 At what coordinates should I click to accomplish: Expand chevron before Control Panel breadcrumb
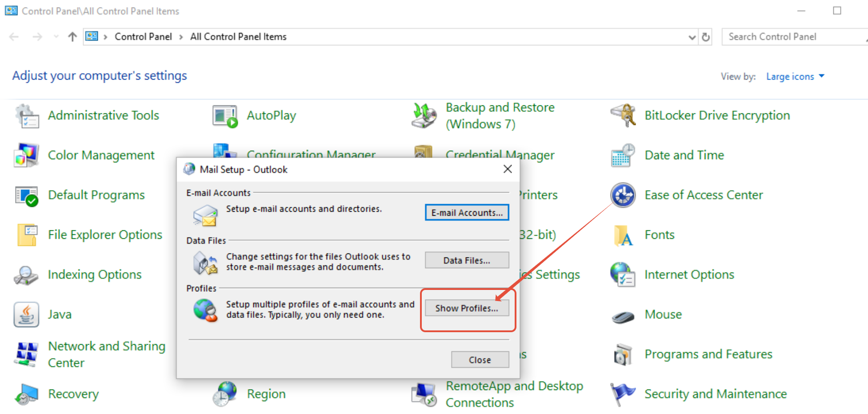(105, 37)
